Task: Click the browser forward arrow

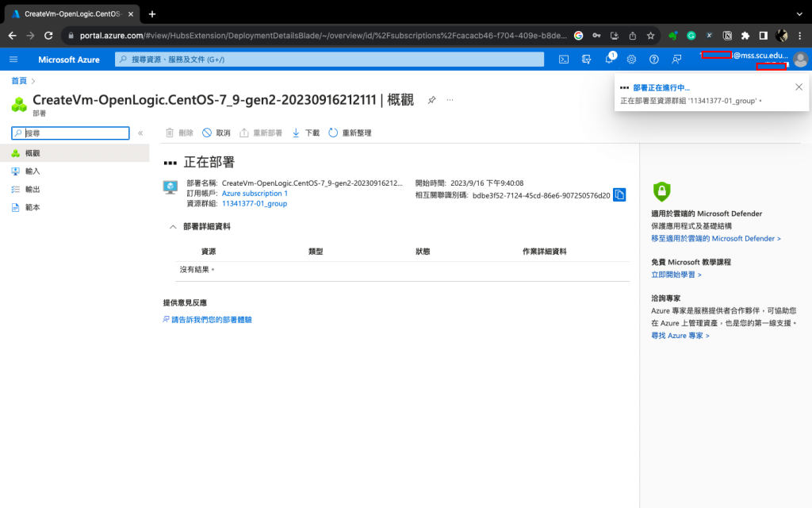Action: [x=30, y=36]
